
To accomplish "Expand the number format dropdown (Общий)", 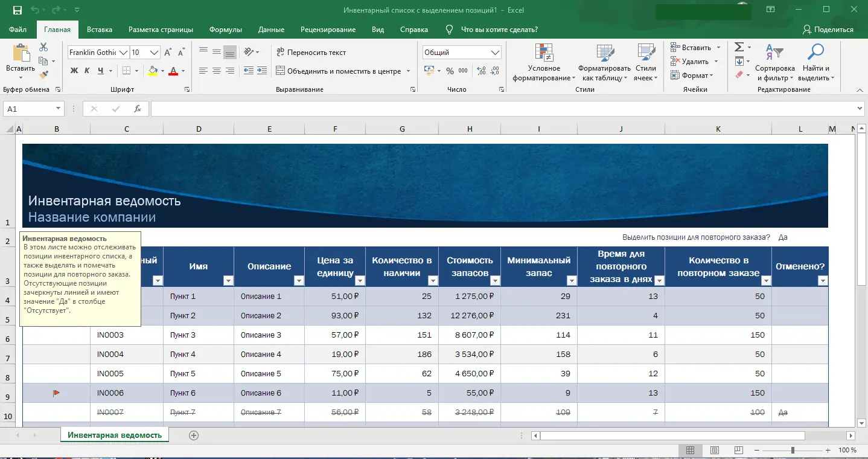I will (496, 53).
